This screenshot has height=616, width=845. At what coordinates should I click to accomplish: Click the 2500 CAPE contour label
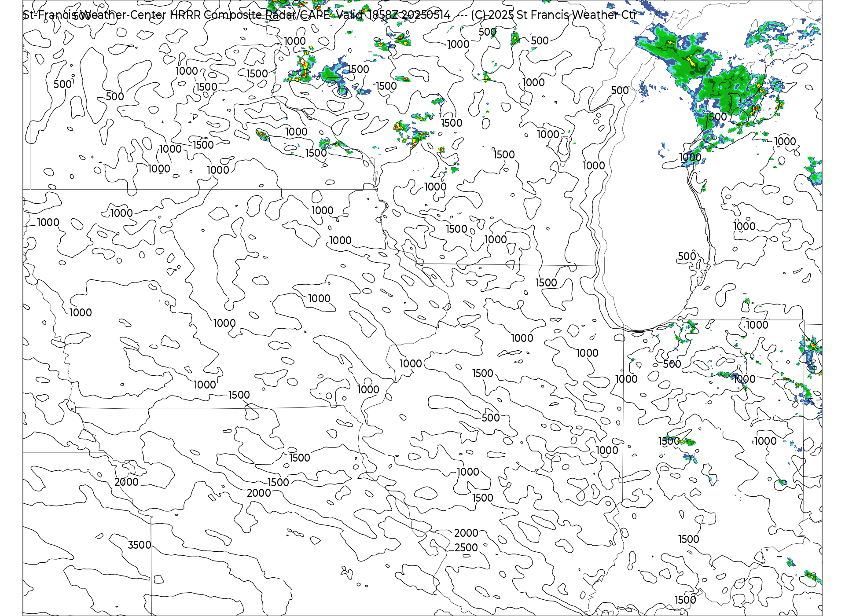[x=466, y=548]
